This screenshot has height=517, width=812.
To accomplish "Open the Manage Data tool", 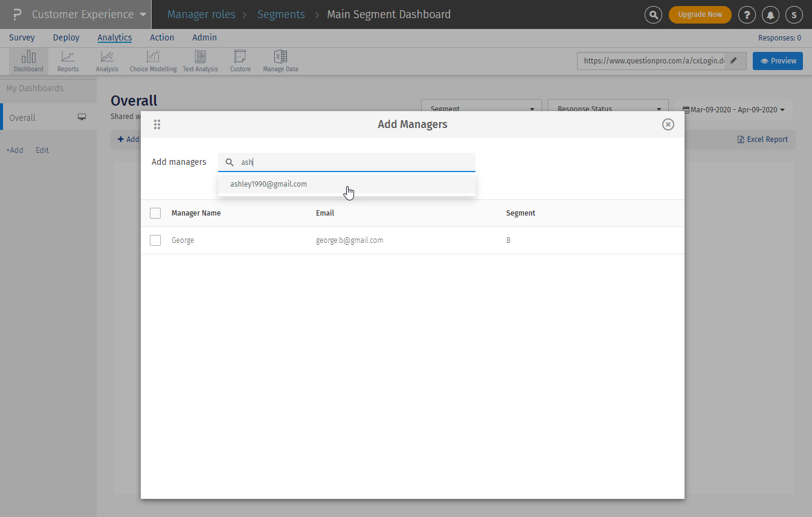I will click(280, 62).
